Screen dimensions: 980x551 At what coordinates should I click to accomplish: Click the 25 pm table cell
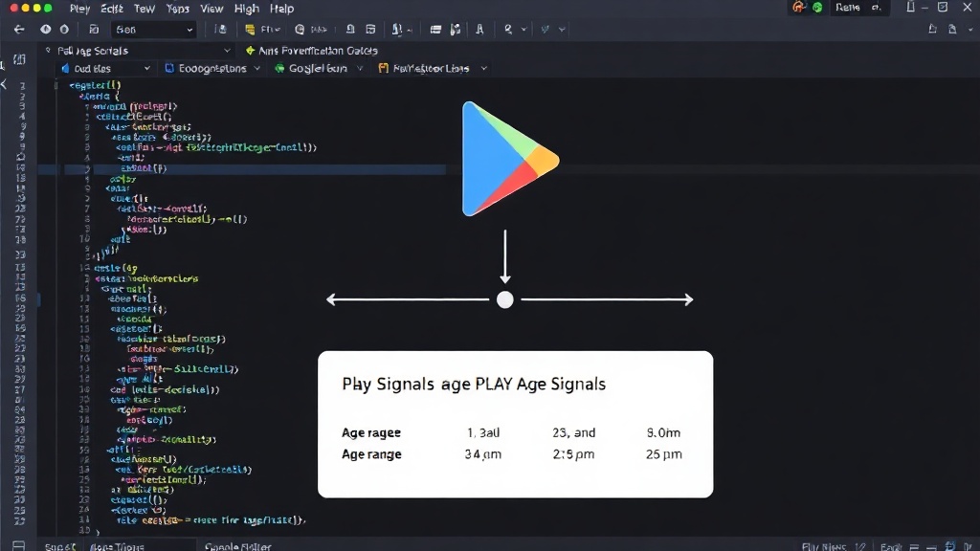click(x=664, y=454)
